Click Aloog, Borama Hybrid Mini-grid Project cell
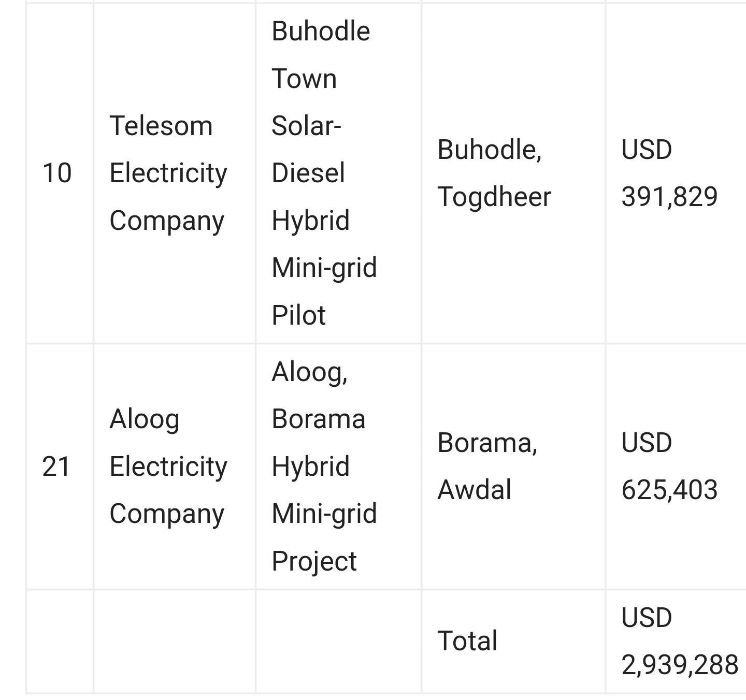This screenshot has height=700, width=746. coord(338,466)
